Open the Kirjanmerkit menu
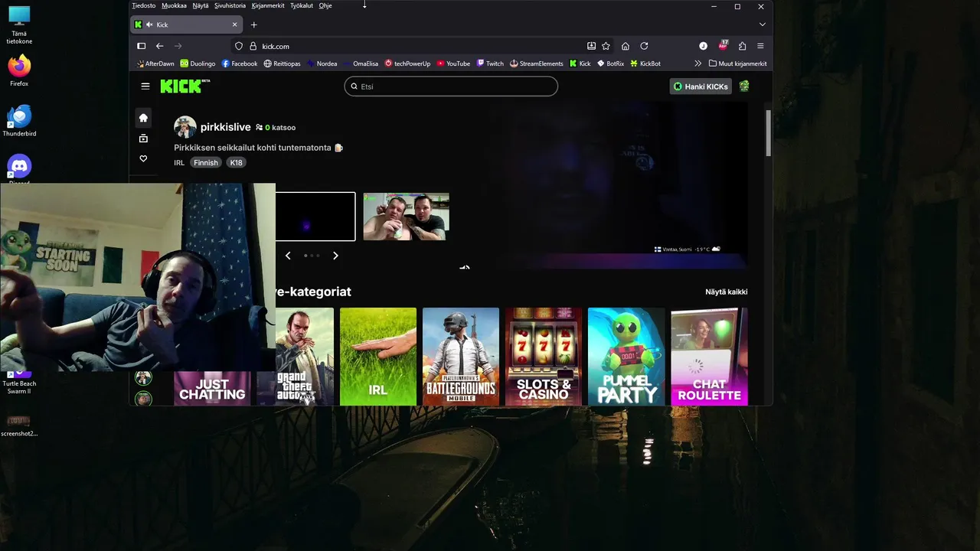 click(268, 5)
